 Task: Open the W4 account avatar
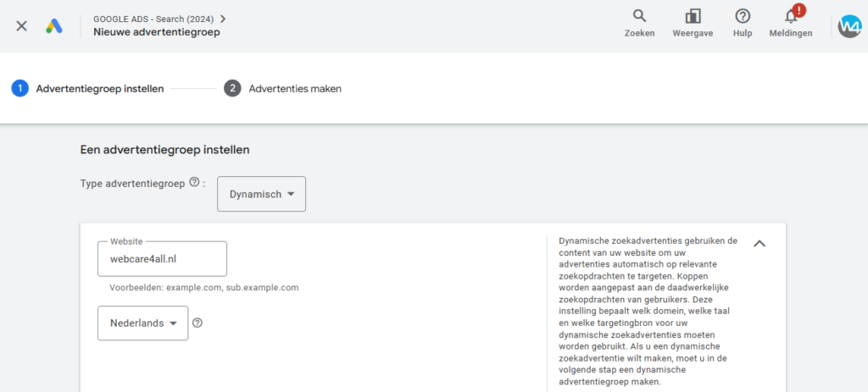pyautogui.click(x=849, y=25)
